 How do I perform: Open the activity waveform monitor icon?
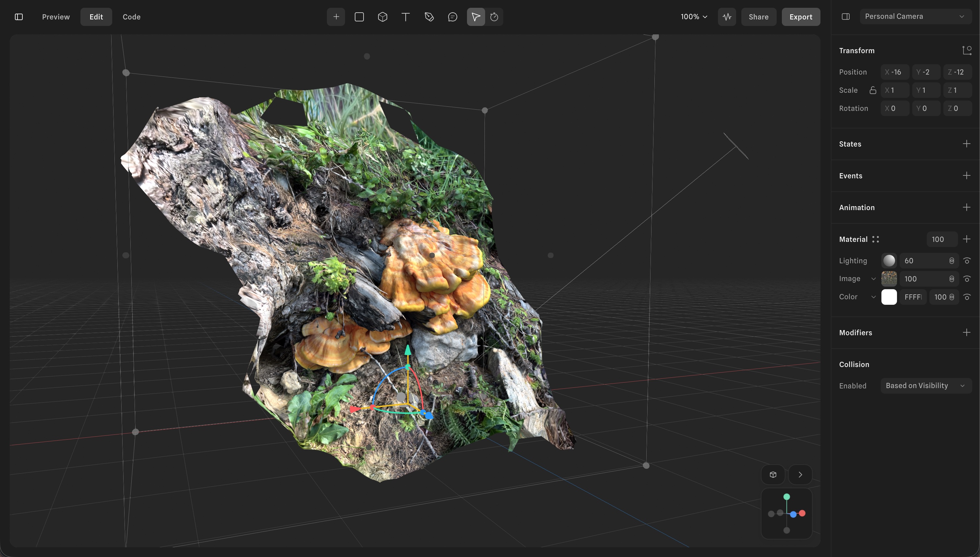coord(727,17)
